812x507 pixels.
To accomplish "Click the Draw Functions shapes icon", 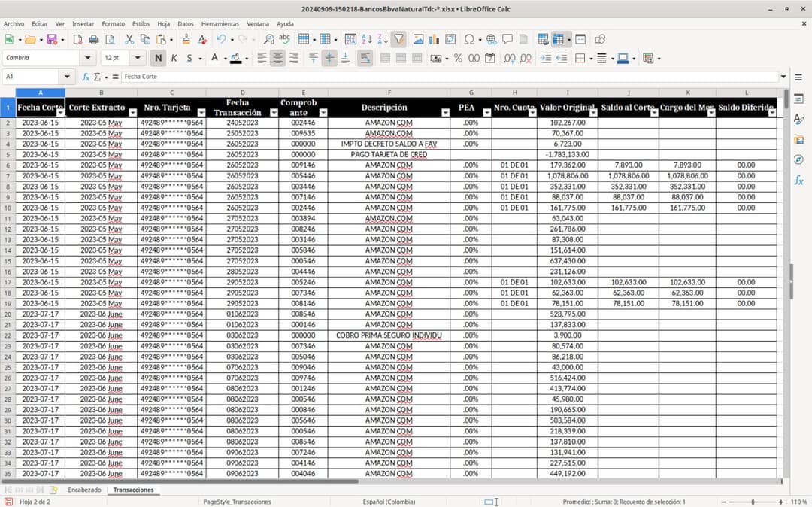I will [600, 39].
